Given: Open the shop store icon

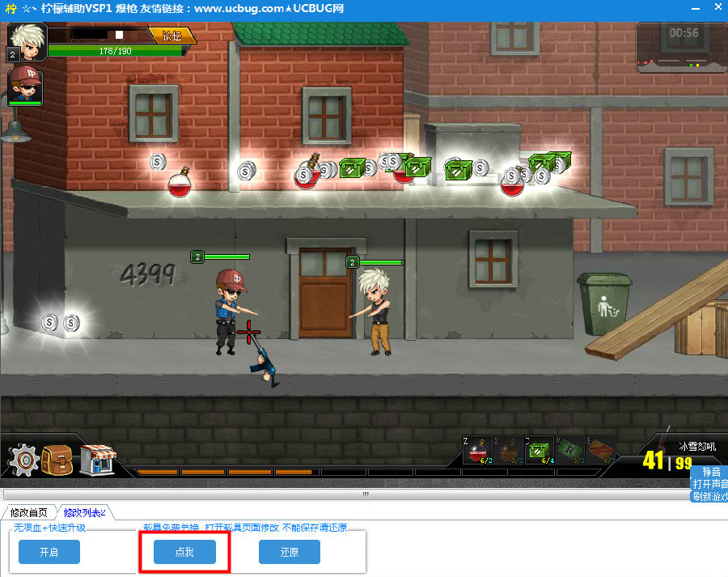Looking at the screenshot, I should pyautogui.click(x=95, y=460).
